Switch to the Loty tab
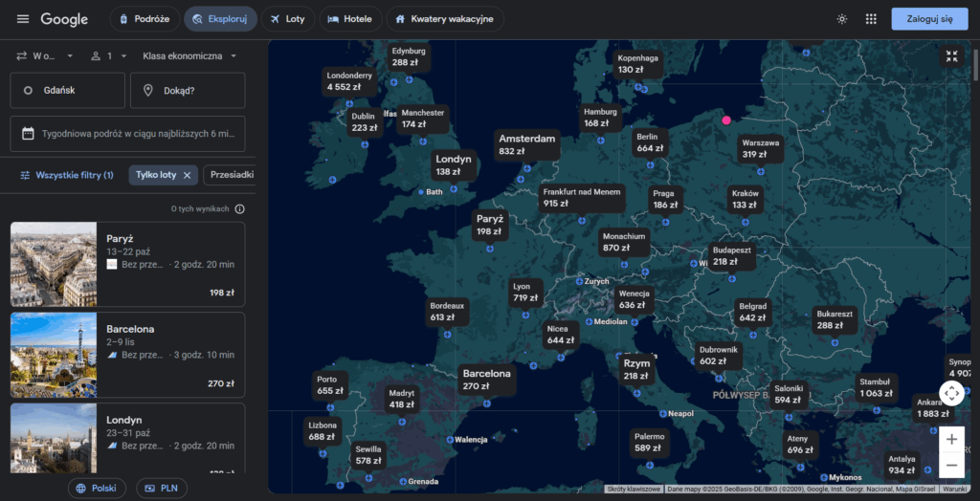The width and height of the screenshot is (980, 501). (287, 19)
